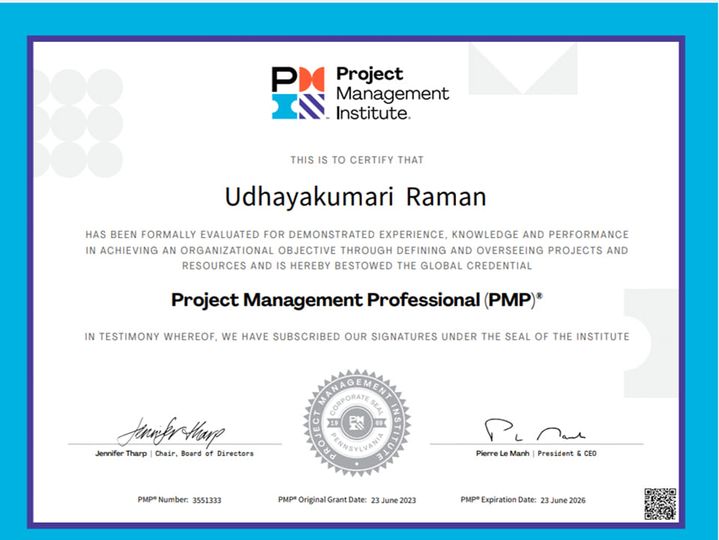Click the printed name Jennifer Tharp
Viewport: 719px width, 540px height.
[121, 453]
